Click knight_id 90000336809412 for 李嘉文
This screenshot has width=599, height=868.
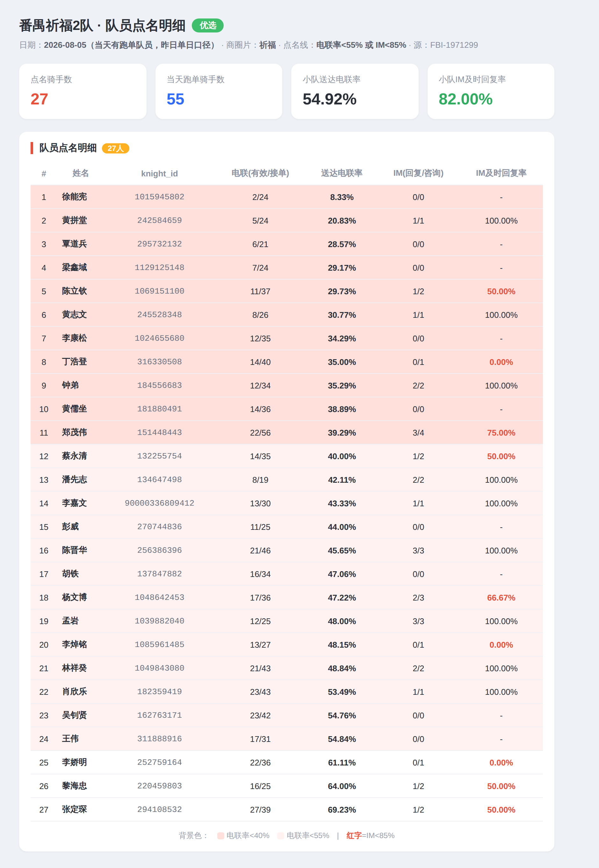(160, 503)
